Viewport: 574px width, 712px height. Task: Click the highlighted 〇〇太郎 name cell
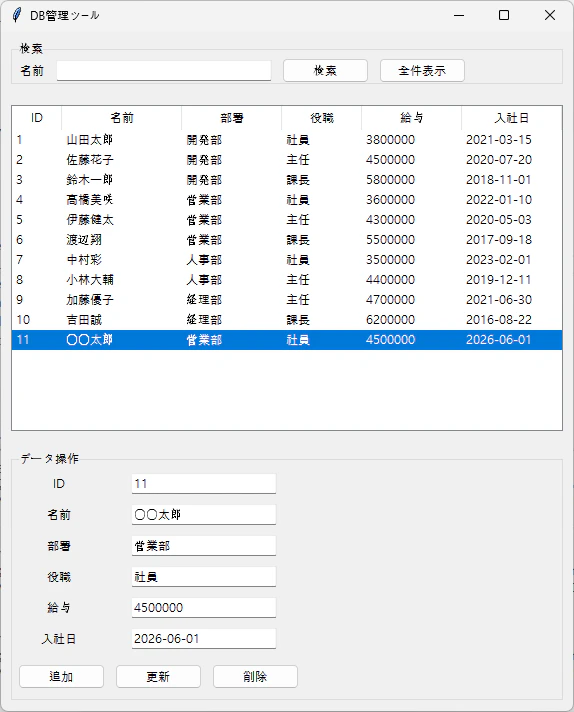click(x=89, y=340)
